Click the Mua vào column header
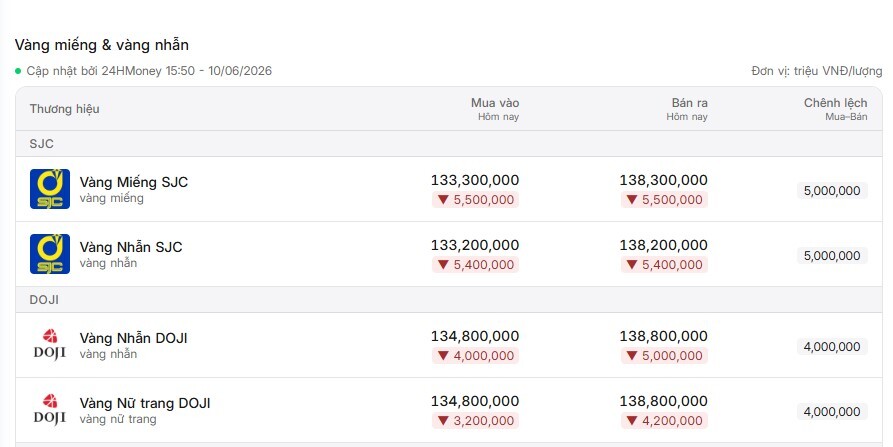Screen dimensions: 893x447 (495, 103)
